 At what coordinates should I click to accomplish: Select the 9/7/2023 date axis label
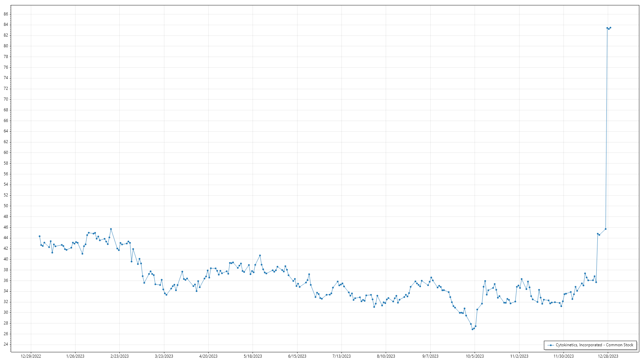430,356
